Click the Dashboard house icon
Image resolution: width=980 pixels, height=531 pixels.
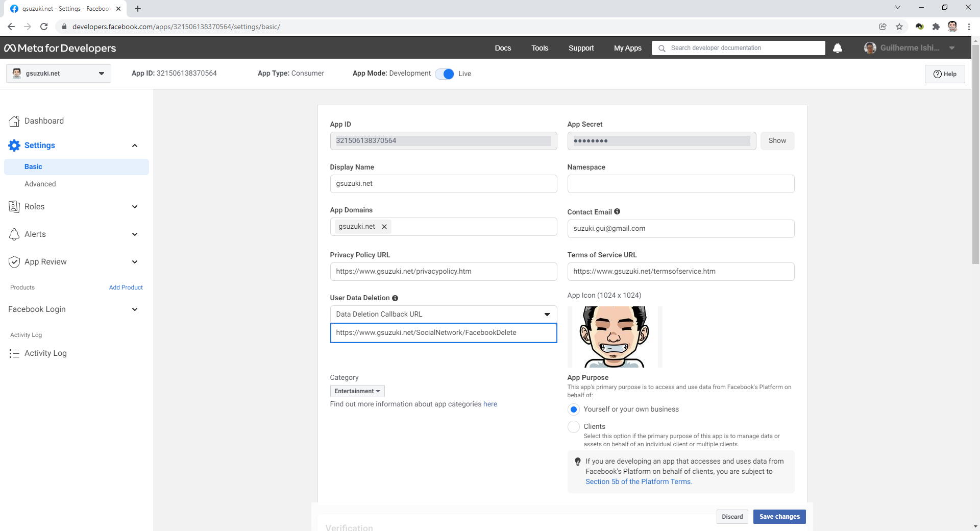pyautogui.click(x=14, y=121)
